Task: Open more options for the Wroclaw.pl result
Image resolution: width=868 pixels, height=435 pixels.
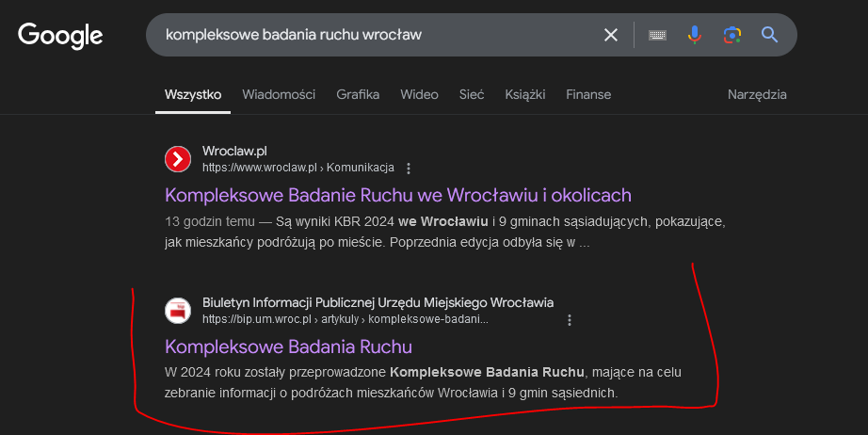Action: point(409,169)
